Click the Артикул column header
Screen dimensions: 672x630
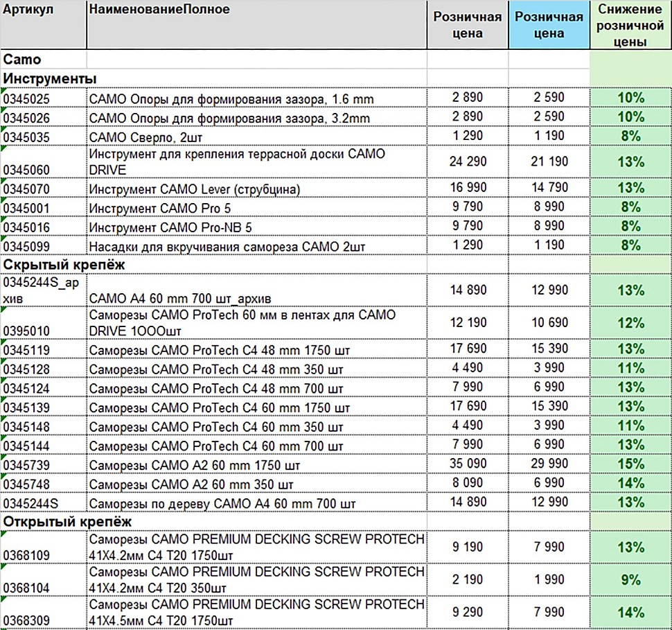43,24
